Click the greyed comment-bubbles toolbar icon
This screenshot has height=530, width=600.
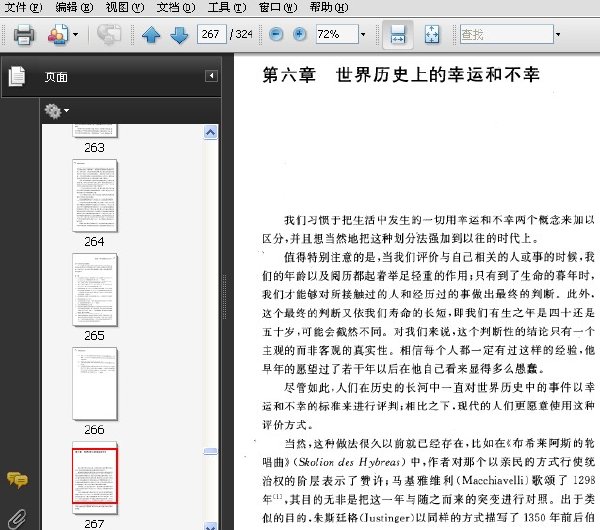[x=109, y=34]
